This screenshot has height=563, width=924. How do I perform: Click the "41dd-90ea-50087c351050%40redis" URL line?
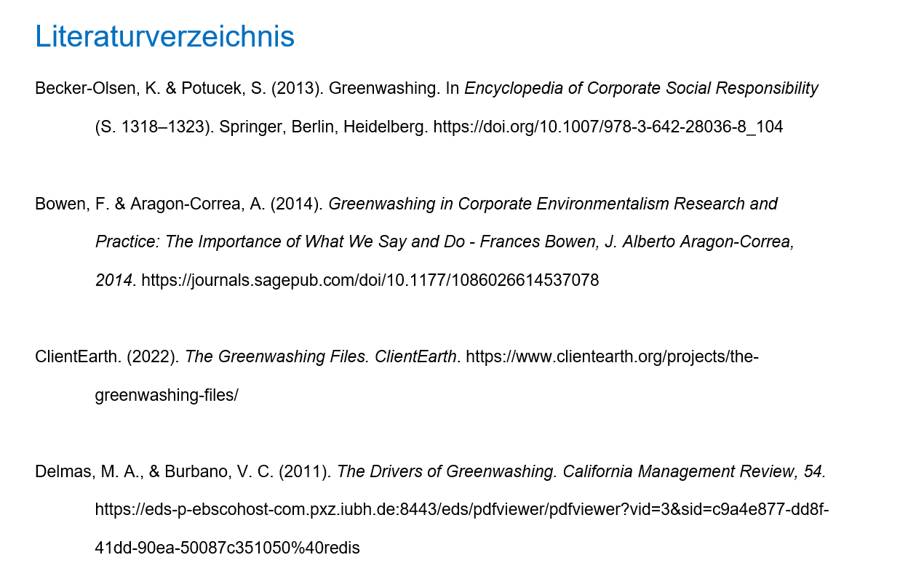pyautogui.click(x=227, y=548)
